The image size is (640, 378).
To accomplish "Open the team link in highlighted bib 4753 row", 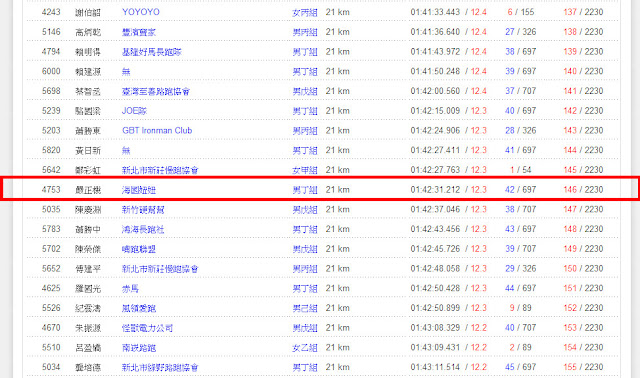I will 139,190.
